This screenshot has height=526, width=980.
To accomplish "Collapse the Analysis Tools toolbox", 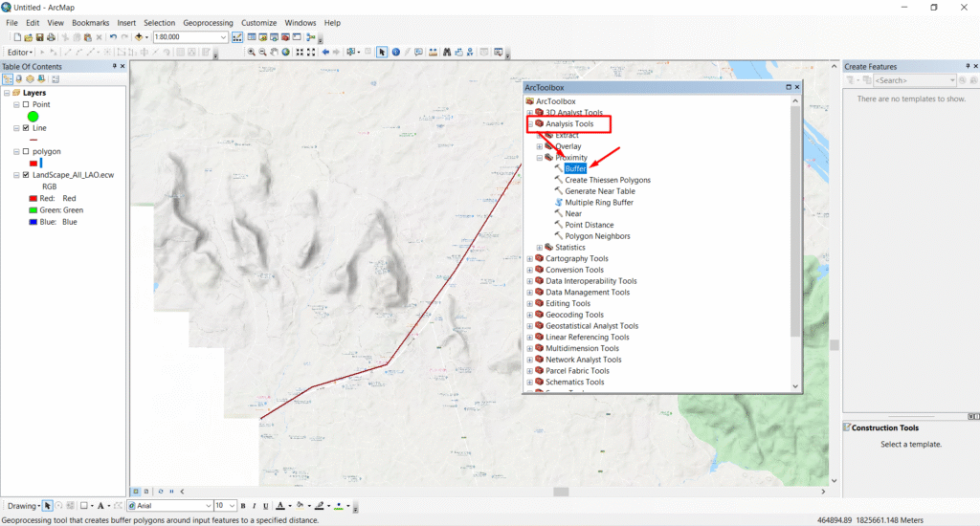I will (x=530, y=124).
